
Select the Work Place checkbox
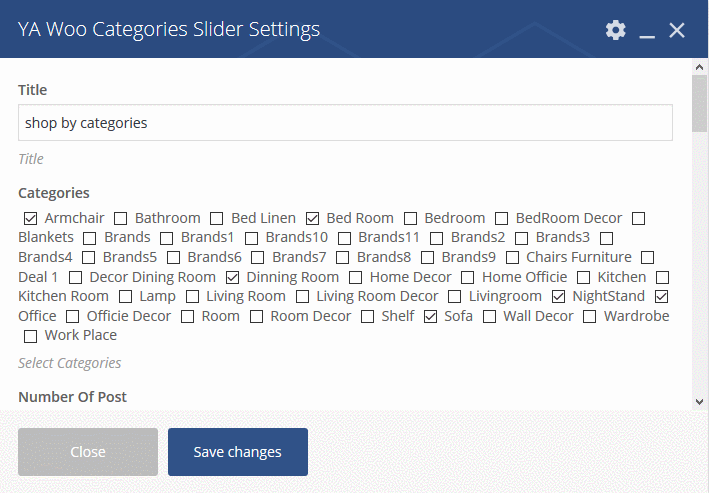point(30,336)
